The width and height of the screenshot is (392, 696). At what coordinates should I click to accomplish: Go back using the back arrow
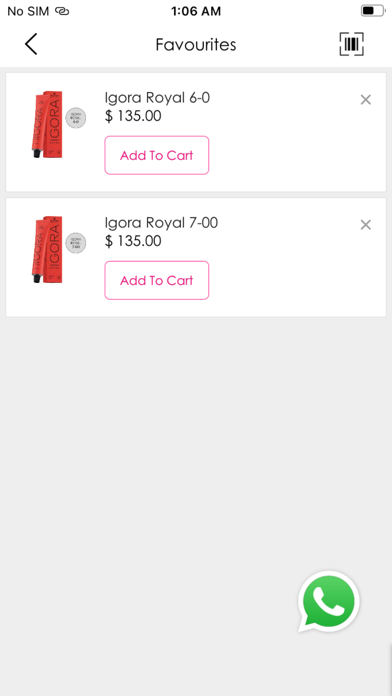31,44
